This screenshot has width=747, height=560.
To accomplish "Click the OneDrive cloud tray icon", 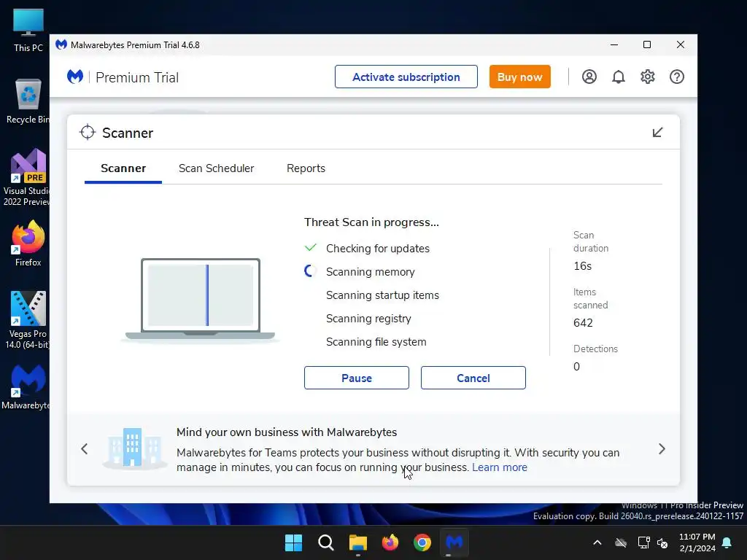I will (620, 542).
